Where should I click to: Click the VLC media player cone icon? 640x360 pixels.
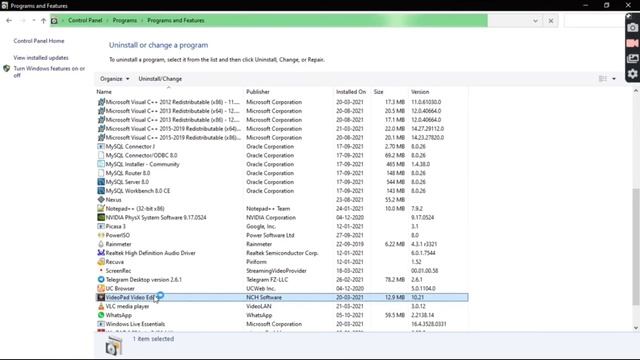[101, 306]
